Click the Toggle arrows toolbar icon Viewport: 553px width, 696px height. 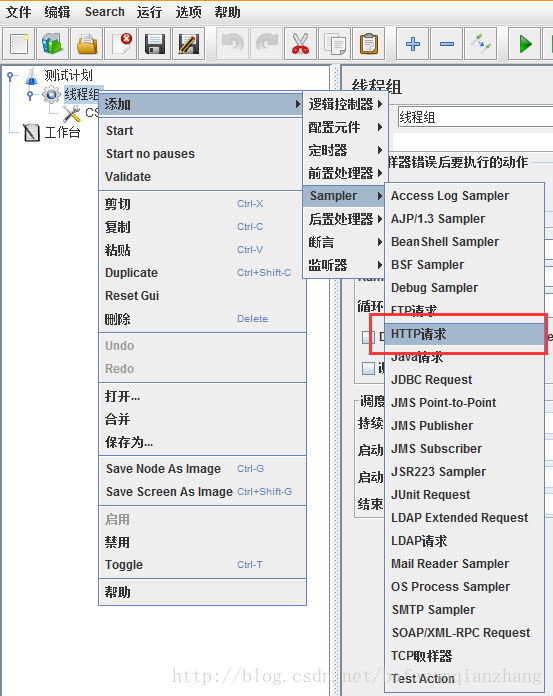(481, 44)
